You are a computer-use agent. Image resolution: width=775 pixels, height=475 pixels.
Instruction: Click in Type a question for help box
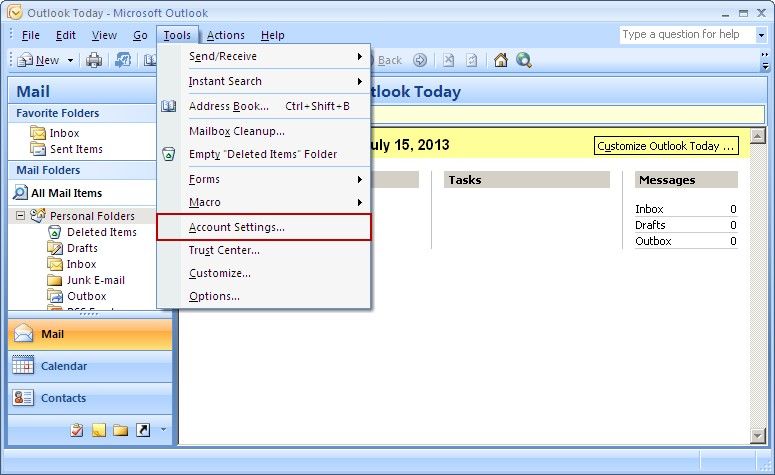(687, 34)
